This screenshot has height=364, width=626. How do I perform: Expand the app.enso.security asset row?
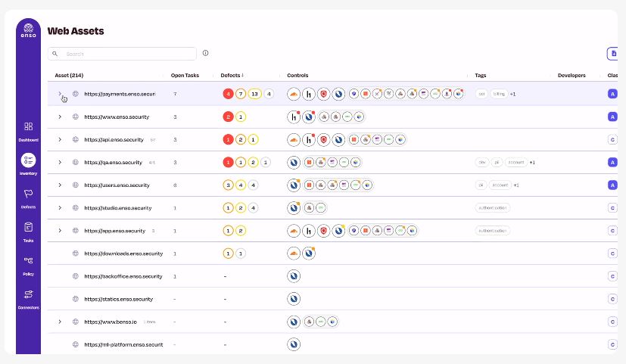(60, 230)
